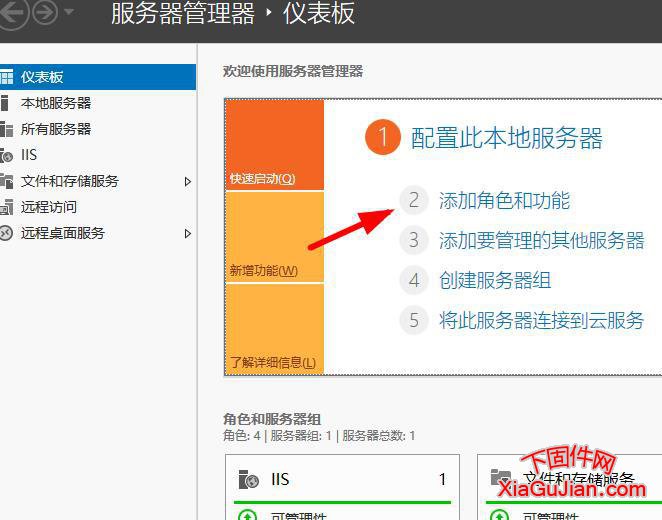
Task: Select 文件和存储服务 sidebar item
Action: pyautogui.click(x=98, y=181)
